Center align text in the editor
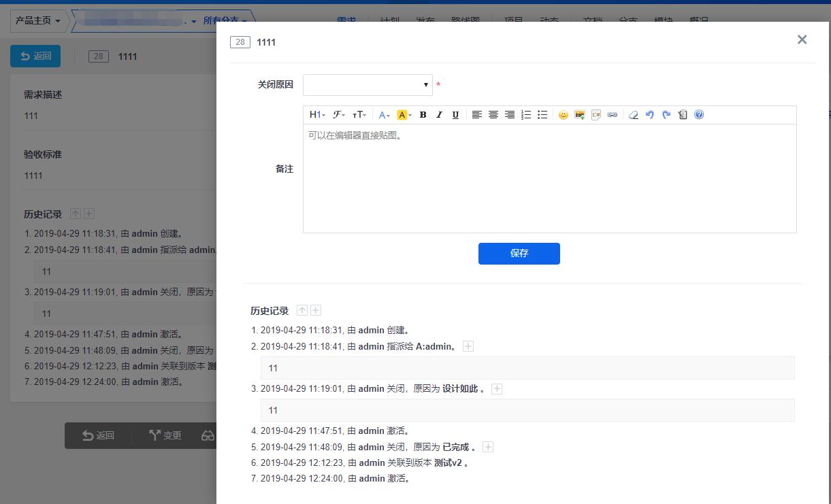 (493, 115)
